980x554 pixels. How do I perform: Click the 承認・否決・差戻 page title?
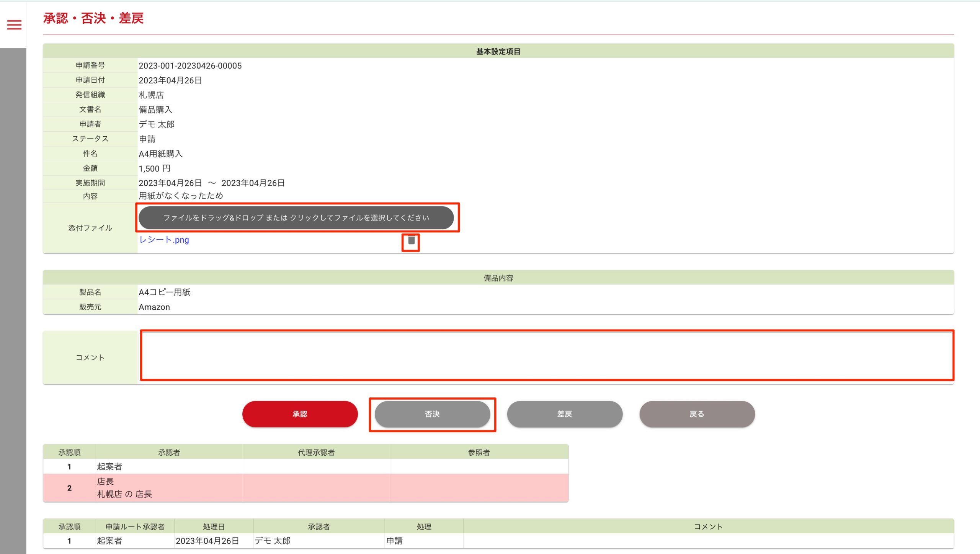[x=93, y=18]
